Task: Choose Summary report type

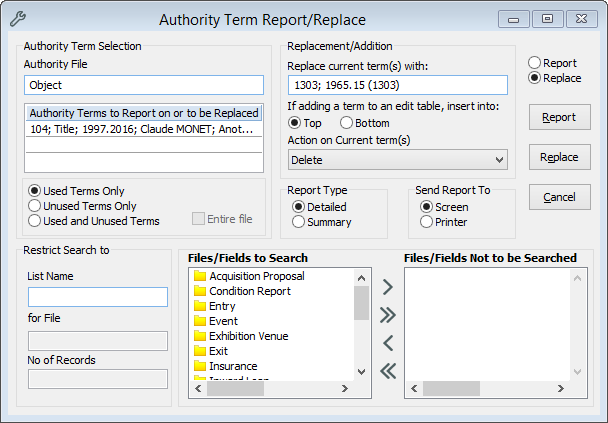Action: [298, 222]
